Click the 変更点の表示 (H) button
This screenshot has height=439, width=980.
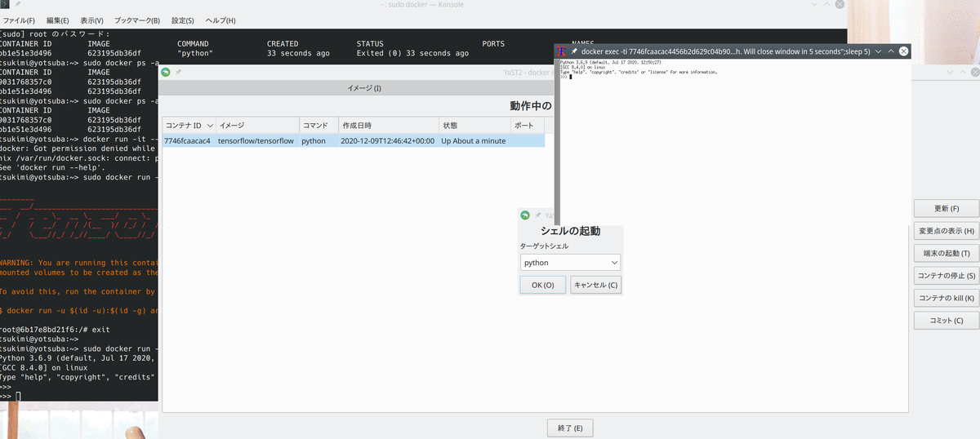947,231
